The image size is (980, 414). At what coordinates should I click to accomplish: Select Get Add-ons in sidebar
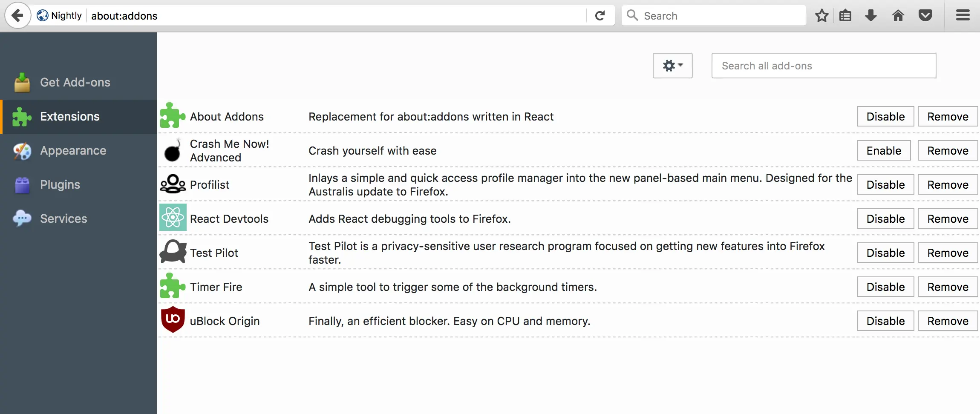[x=75, y=83]
